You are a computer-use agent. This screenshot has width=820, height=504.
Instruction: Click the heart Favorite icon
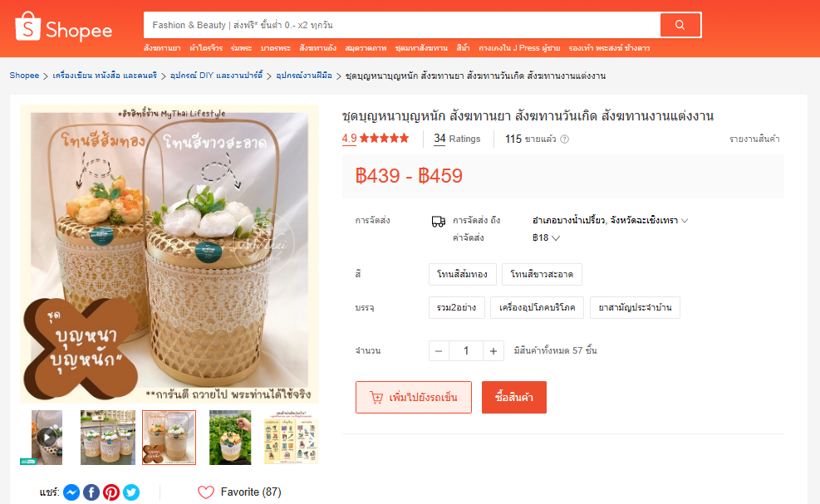click(206, 492)
